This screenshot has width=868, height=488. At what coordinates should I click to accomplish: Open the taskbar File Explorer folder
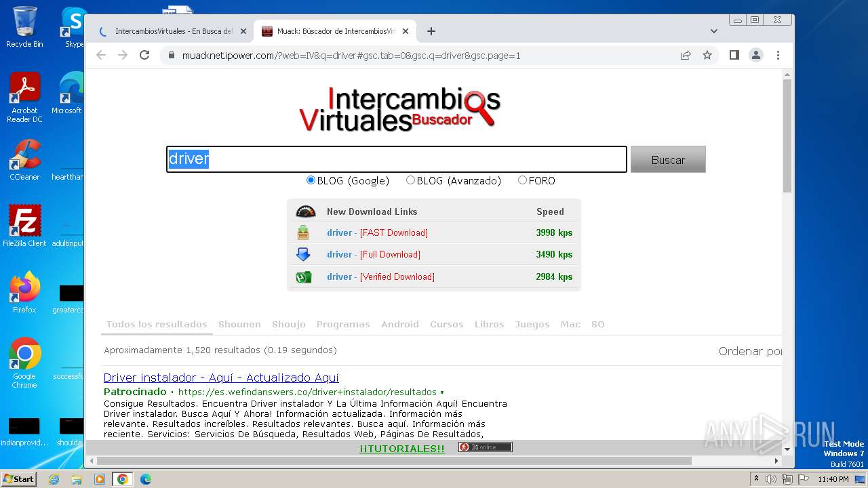coord(77,479)
